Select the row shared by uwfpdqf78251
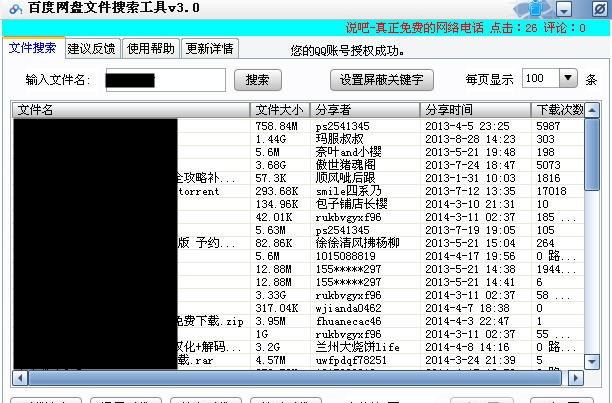 [299, 360]
